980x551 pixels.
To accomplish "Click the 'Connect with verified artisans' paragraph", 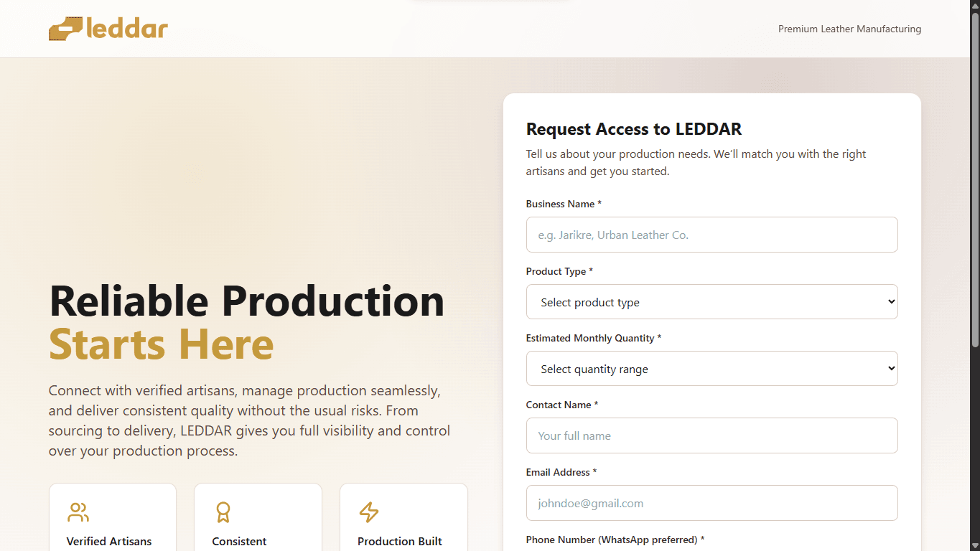I will 249,421.
